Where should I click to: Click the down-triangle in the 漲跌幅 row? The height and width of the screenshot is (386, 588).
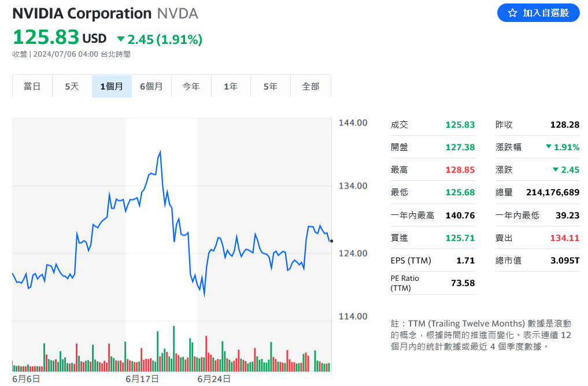pos(548,147)
